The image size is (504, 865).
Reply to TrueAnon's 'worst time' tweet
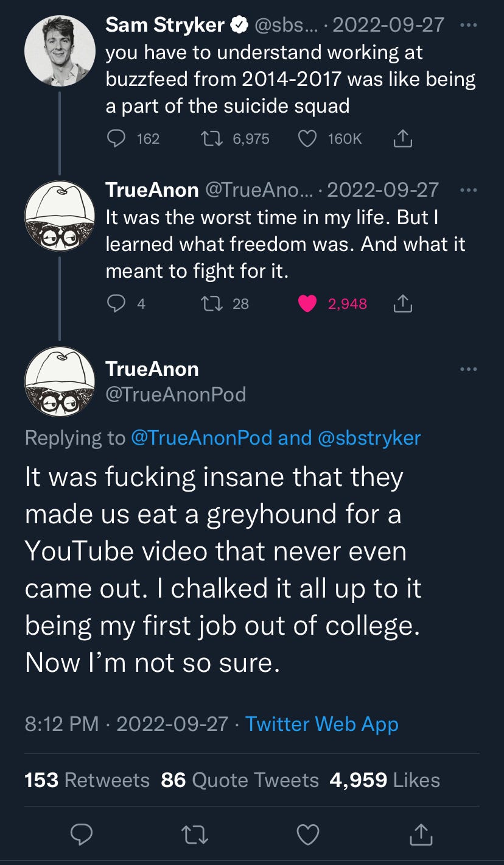tap(116, 303)
